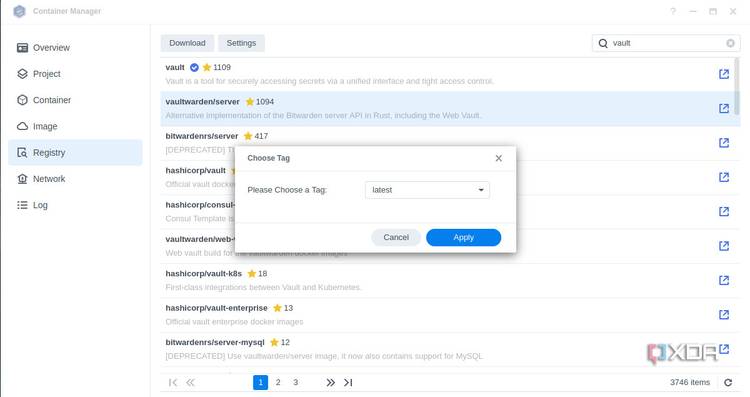Viewport: 750px width, 397px height.
Task: Open external link for hashicorp/vault-enterprise
Action: 724,315
